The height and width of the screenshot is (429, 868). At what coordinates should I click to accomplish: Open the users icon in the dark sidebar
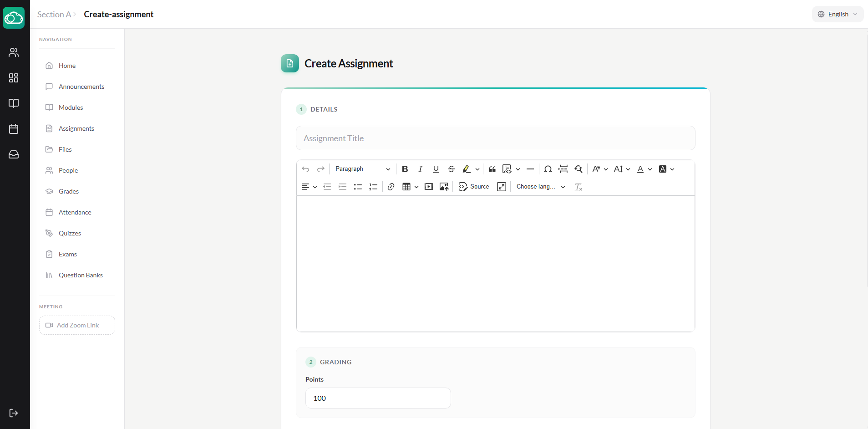click(14, 52)
